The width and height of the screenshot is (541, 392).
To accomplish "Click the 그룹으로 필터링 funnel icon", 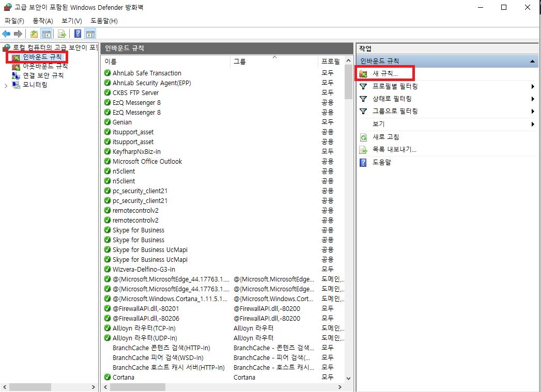I will 363,111.
